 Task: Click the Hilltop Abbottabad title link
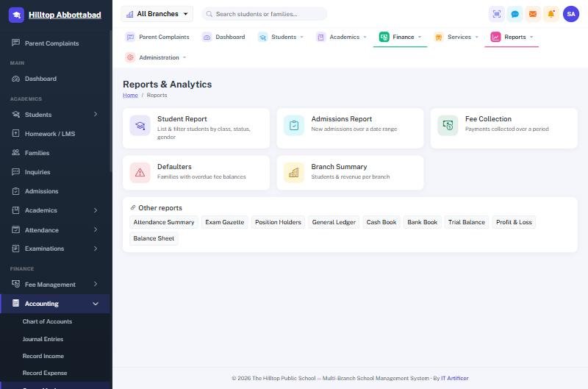click(x=65, y=15)
